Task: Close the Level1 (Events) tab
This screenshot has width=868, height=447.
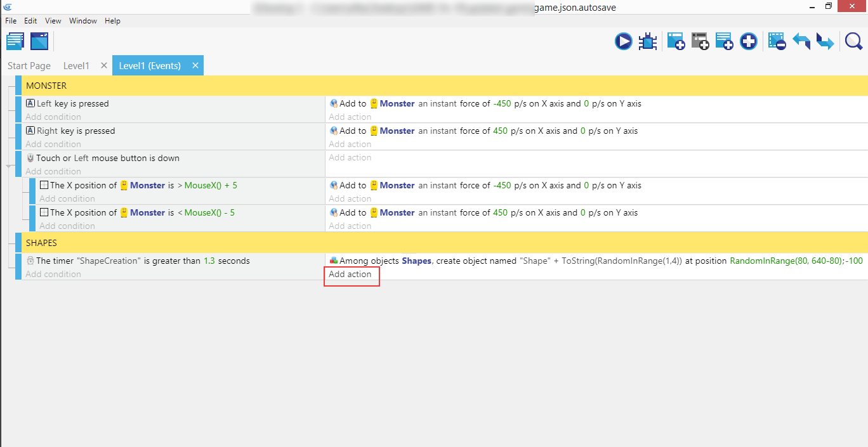Action: coord(195,65)
